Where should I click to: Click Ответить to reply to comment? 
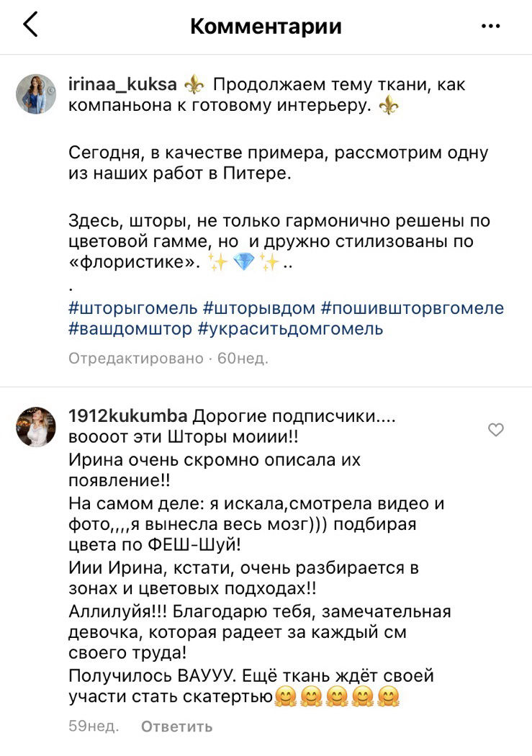[176, 726]
